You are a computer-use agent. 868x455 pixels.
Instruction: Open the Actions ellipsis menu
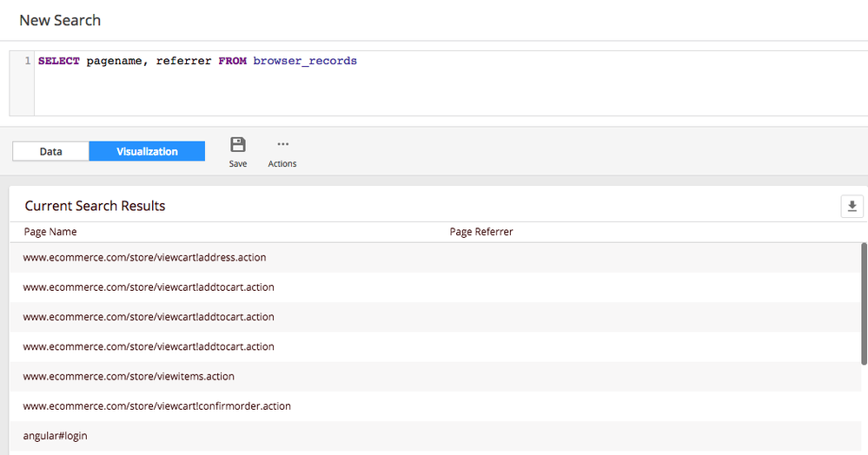[282, 145]
